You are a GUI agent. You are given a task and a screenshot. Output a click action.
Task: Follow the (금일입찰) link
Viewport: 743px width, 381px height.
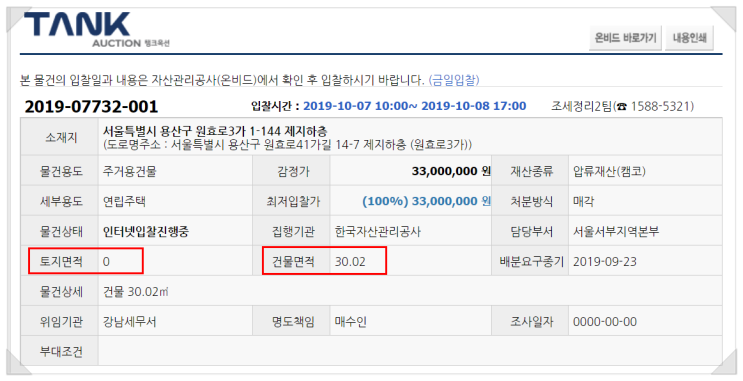tap(454, 80)
